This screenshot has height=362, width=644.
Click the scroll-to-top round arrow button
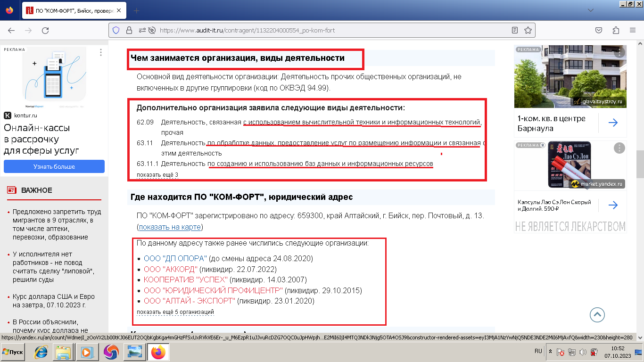(x=597, y=315)
